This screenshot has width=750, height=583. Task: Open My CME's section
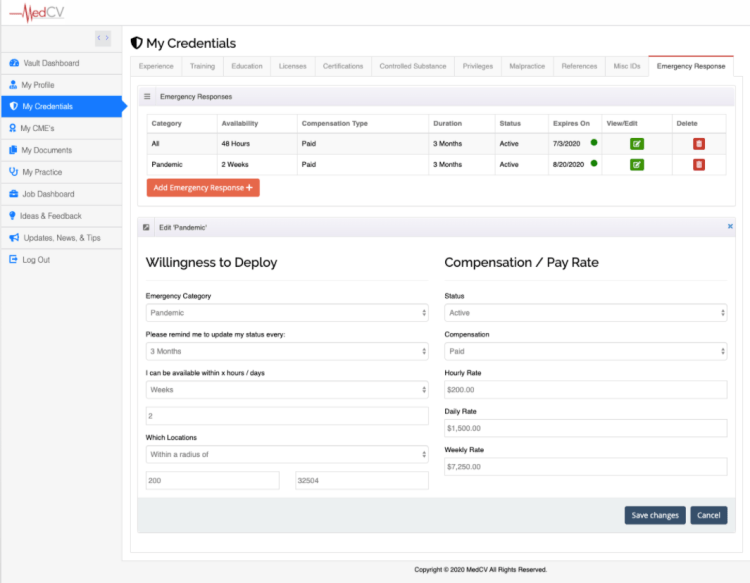click(61, 128)
